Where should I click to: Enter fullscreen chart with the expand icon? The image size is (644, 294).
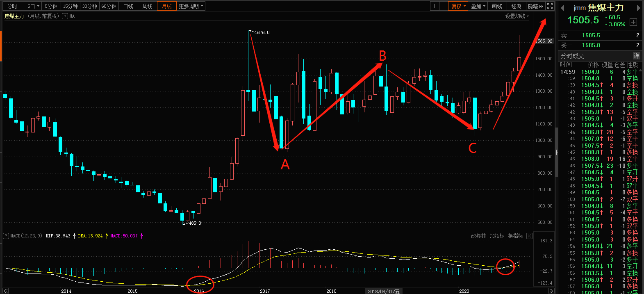pyautogui.click(x=550, y=6)
